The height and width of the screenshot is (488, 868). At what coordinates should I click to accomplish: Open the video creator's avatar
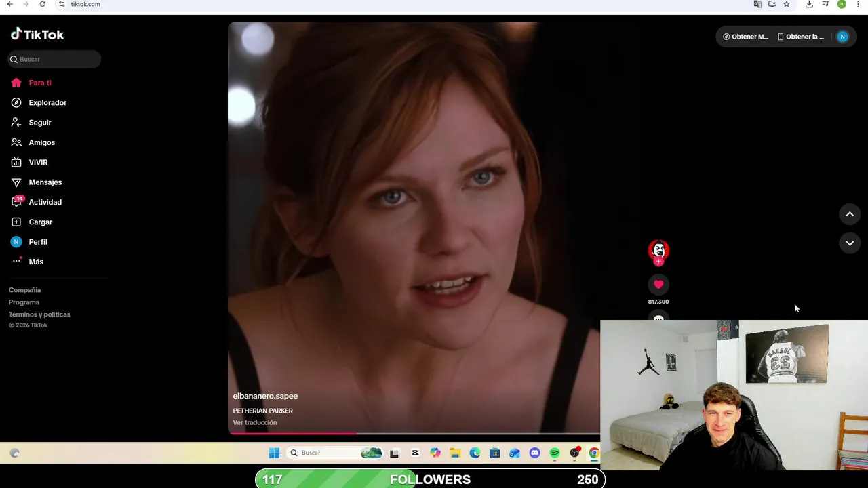pos(658,250)
